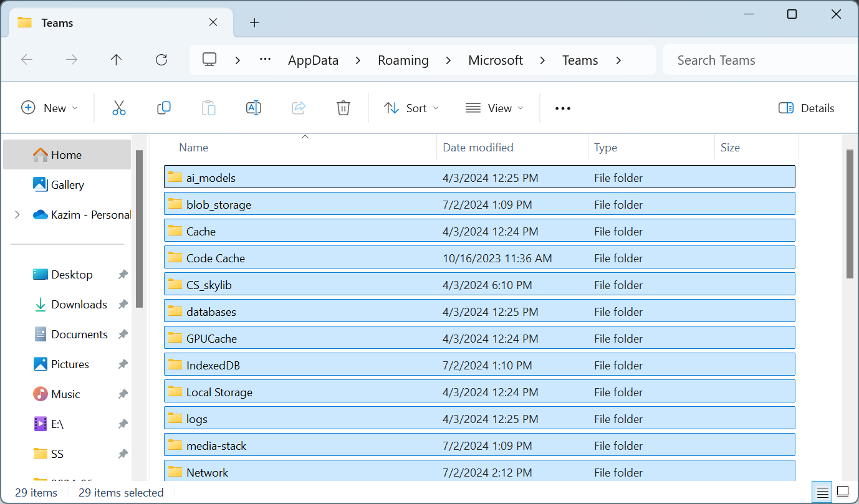Click the Paste clipboard icon

click(x=209, y=108)
